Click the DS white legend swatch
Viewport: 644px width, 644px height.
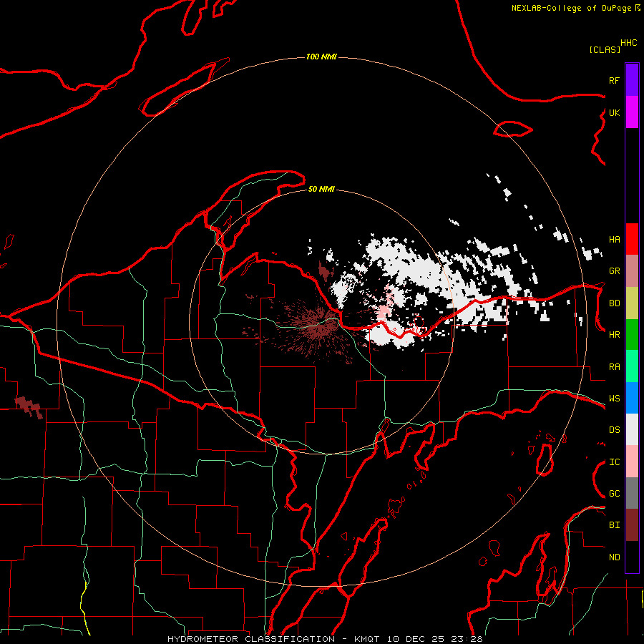pyautogui.click(x=632, y=429)
